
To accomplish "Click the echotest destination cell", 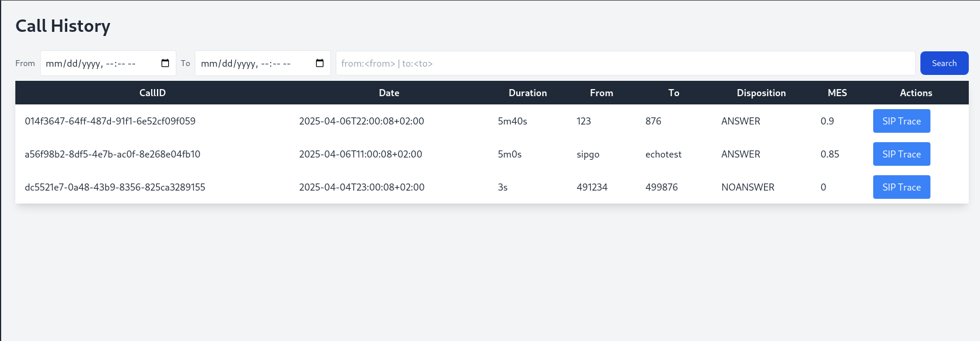I will pyautogui.click(x=663, y=154).
